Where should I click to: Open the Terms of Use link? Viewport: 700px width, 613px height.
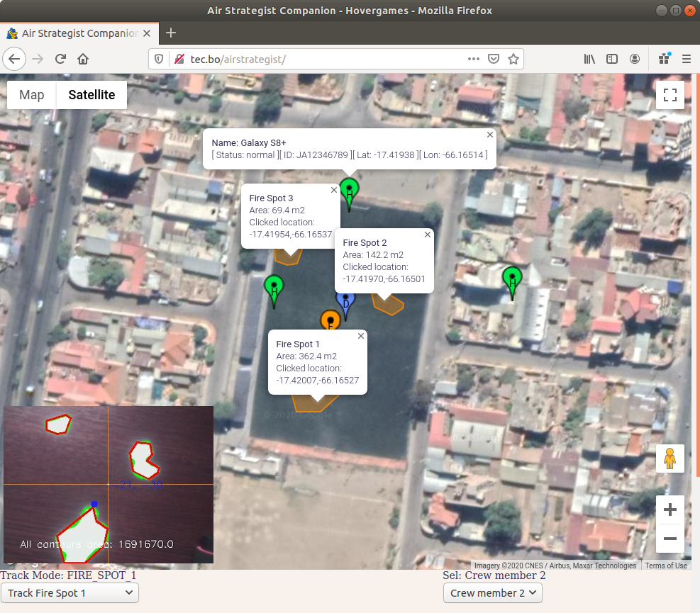[x=666, y=566]
